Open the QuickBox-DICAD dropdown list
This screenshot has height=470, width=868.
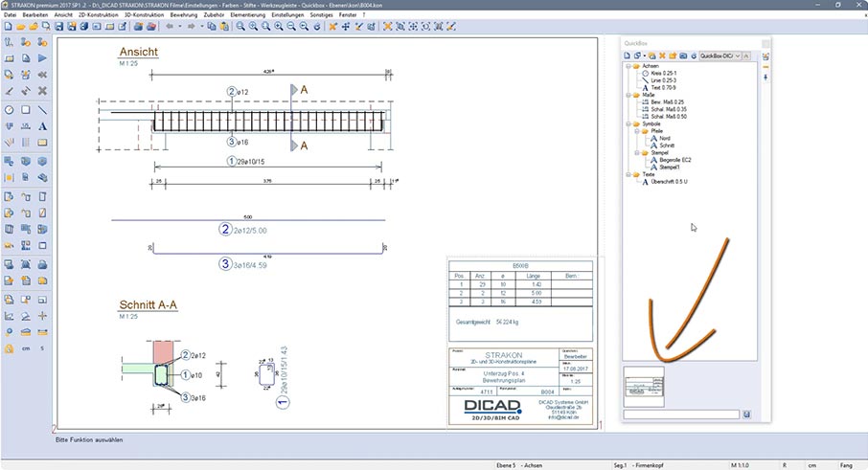click(x=737, y=56)
